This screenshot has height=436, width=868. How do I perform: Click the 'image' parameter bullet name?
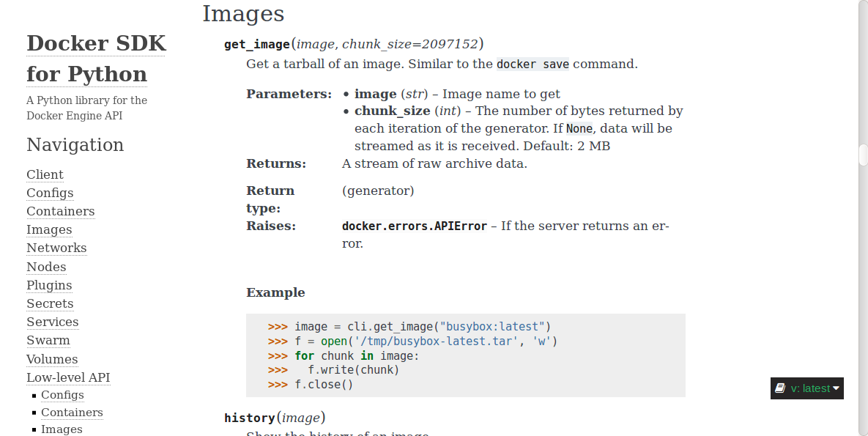pyautogui.click(x=375, y=95)
